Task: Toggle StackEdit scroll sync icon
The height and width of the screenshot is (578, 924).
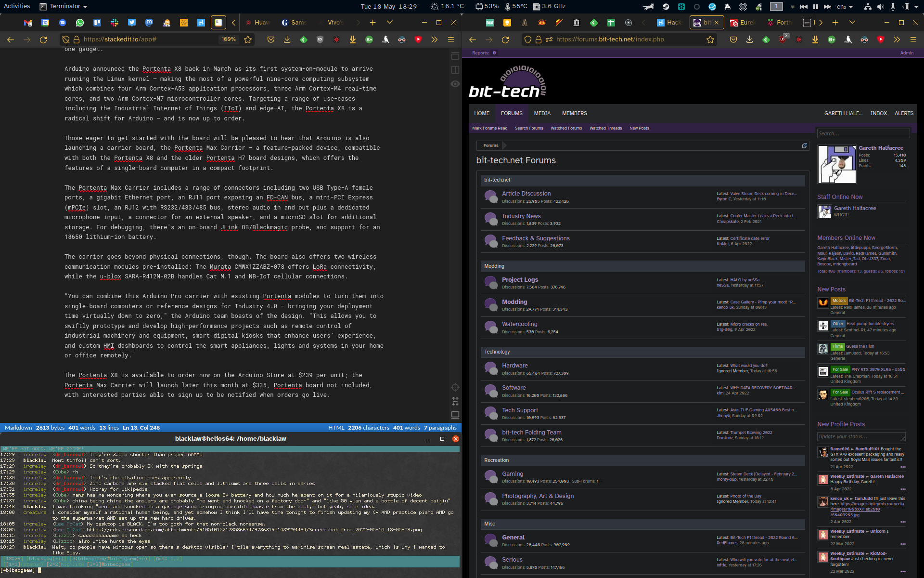Action: [455, 401]
